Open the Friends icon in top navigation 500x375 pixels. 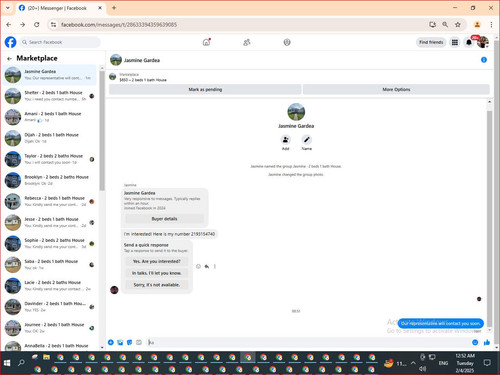coord(247,42)
